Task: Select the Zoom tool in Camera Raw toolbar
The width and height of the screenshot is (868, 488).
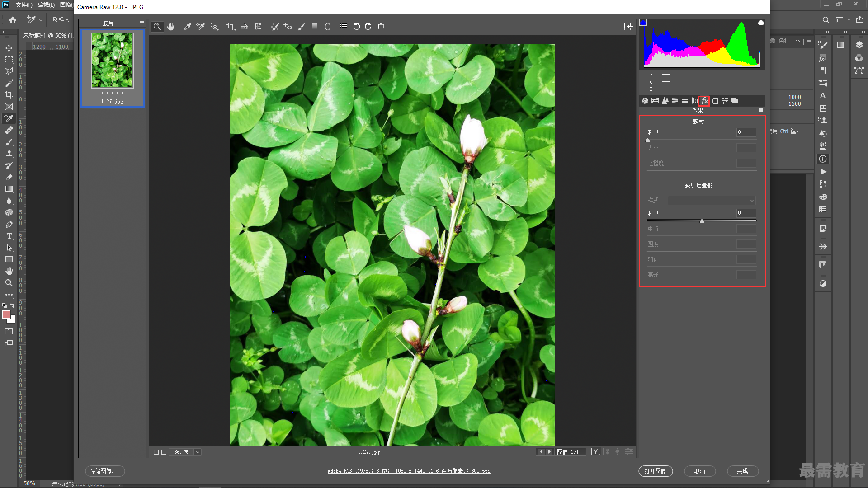Action: click(x=157, y=27)
